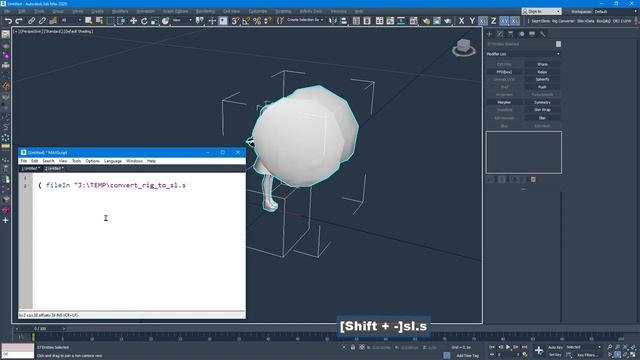Click the Go to End playback button
Image resolution: width=640 pixels, height=360 pixels.
click(x=524, y=347)
